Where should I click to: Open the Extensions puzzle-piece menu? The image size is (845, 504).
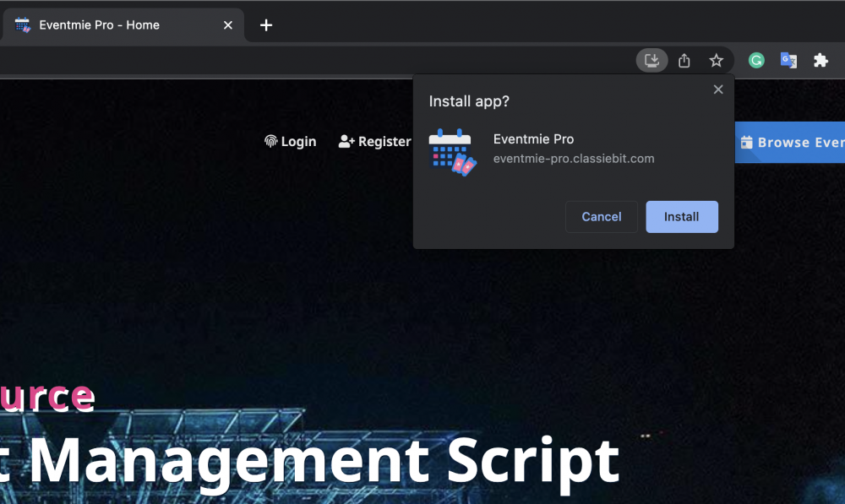820,60
